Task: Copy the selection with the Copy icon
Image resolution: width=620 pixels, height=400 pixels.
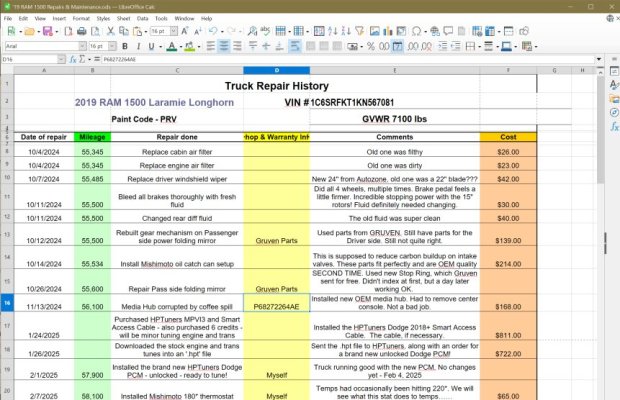Action: (x=124, y=31)
